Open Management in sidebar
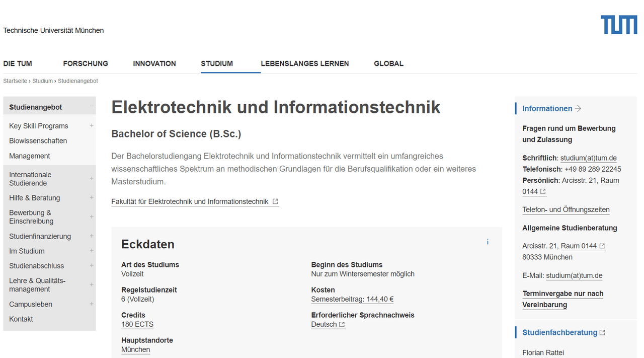 click(x=30, y=156)
